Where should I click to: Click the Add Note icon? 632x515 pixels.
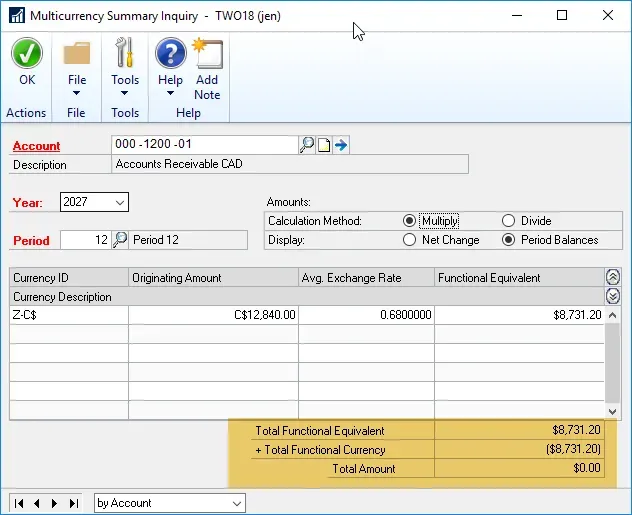207,54
